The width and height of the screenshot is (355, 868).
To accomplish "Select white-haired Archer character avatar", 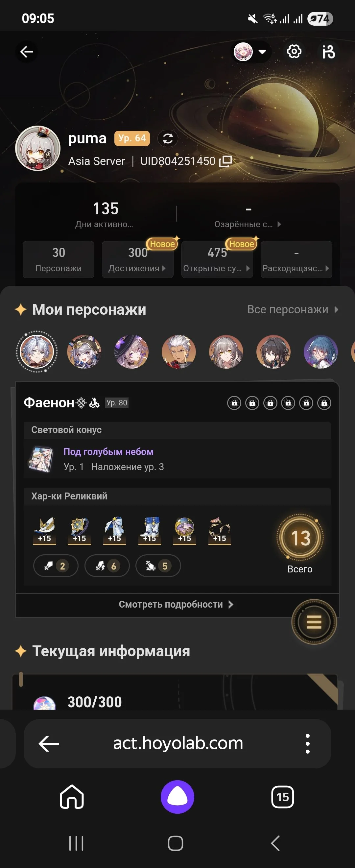I will point(178,351).
